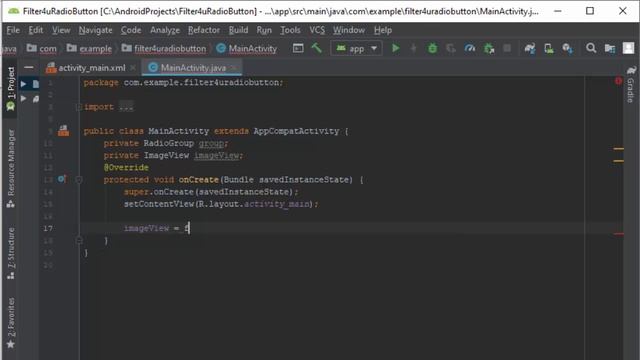Open SDK Manager icon

click(568, 48)
